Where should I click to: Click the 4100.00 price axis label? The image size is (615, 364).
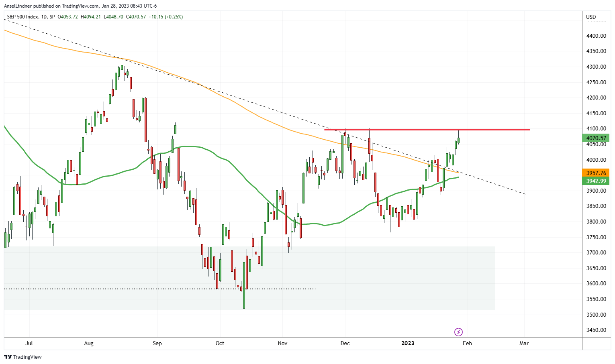tap(596, 128)
